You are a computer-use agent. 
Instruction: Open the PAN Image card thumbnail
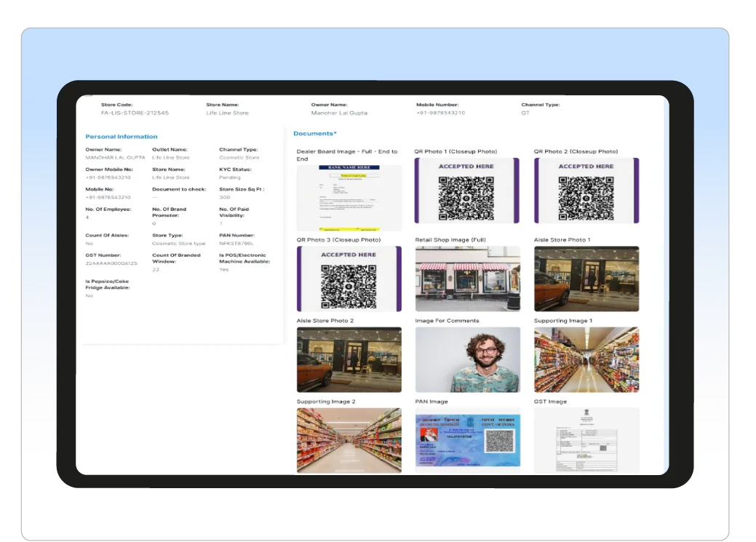(468, 440)
